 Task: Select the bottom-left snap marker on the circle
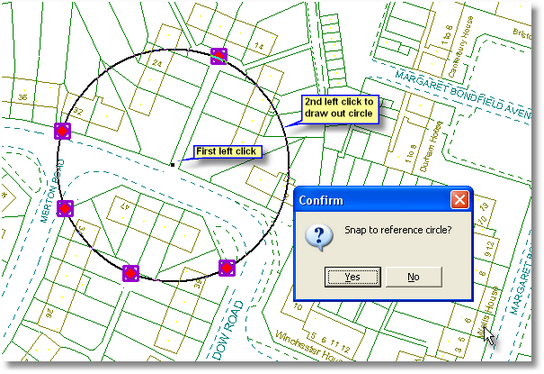point(131,273)
